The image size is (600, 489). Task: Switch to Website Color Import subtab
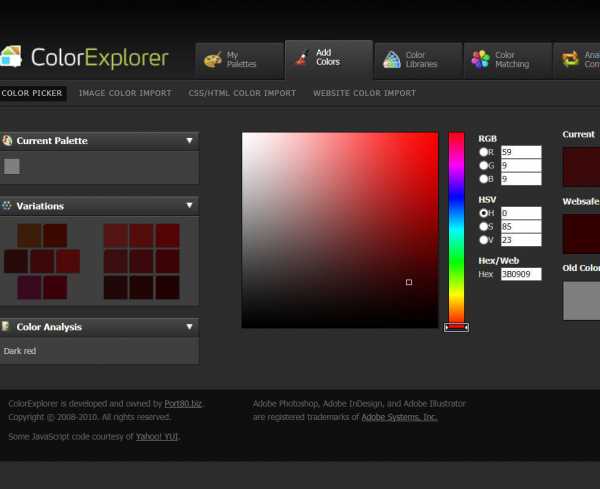[364, 93]
